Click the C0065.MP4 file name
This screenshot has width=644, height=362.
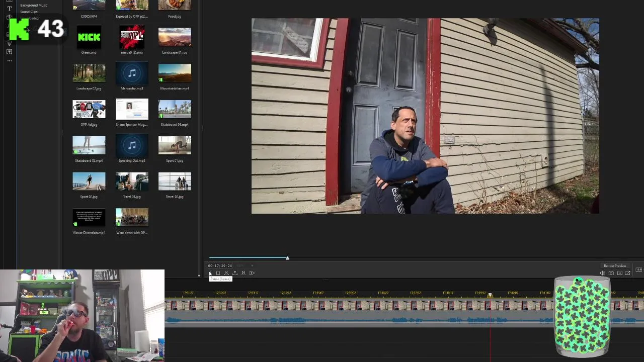click(x=89, y=16)
